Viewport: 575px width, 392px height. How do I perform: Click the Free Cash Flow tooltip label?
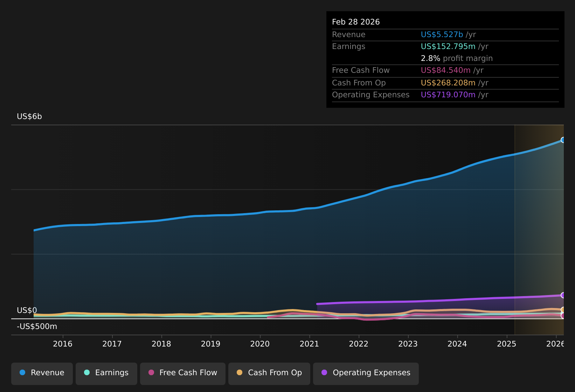(x=361, y=70)
